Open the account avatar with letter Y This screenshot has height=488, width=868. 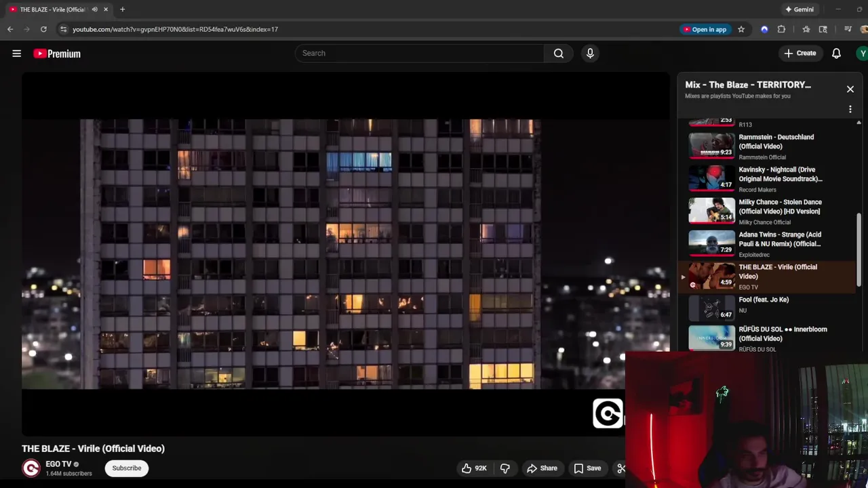(862, 54)
